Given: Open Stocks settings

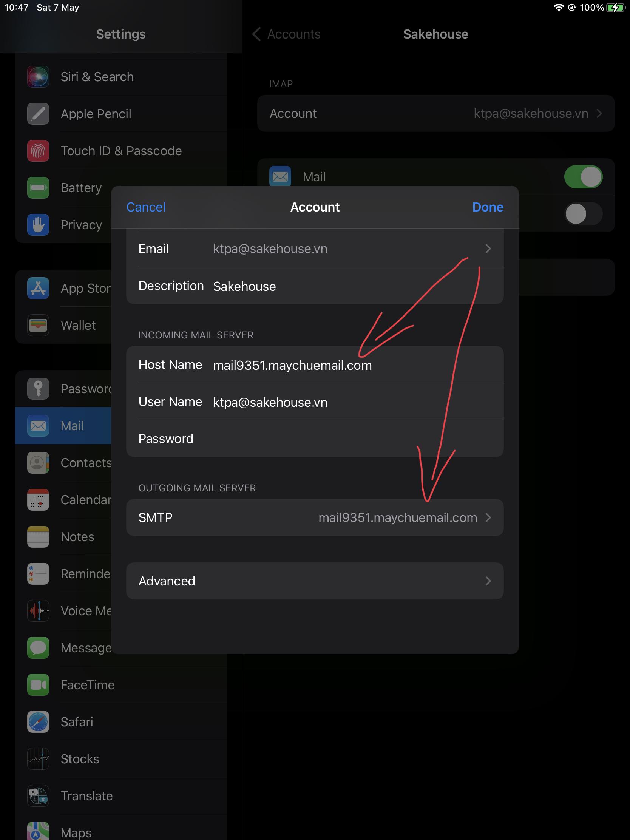Looking at the screenshot, I should (x=121, y=759).
